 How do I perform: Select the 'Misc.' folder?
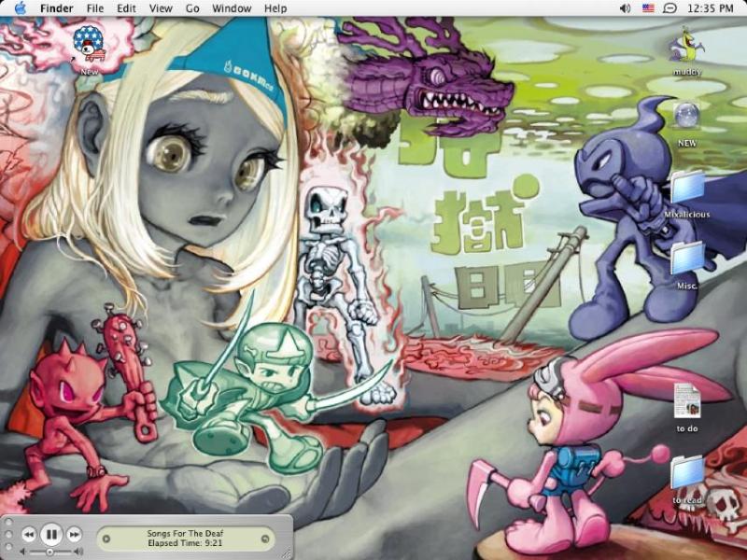click(686, 259)
